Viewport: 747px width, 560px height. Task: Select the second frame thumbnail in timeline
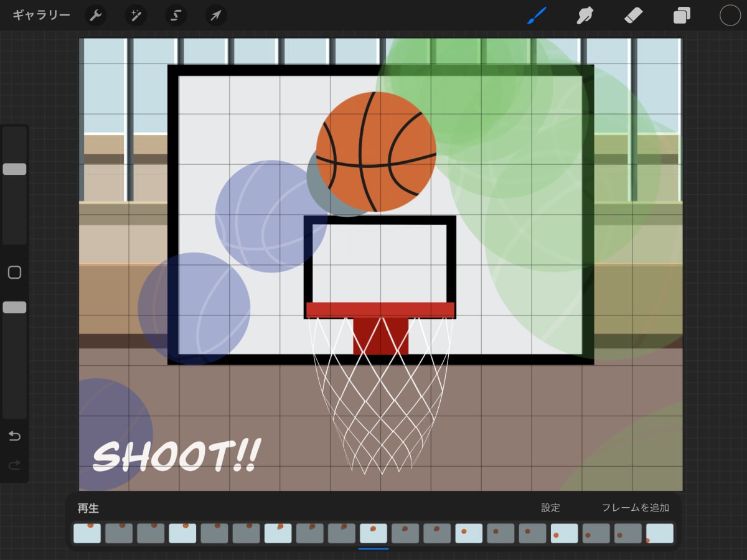119,533
